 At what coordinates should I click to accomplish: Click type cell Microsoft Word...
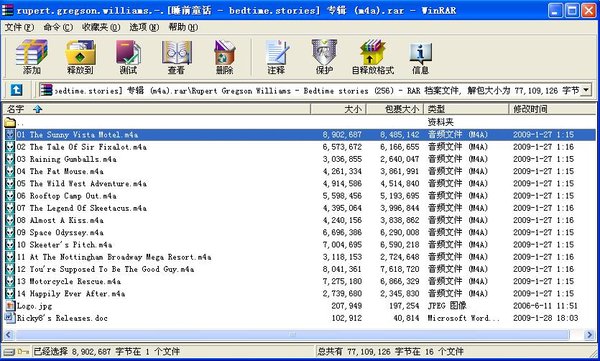click(463, 318)
